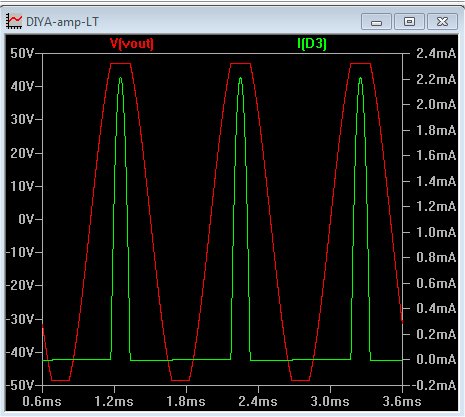Minimize the DIYA-amp-LT plot window
Viewport: 465px width, 417px height.
[376, 22]
